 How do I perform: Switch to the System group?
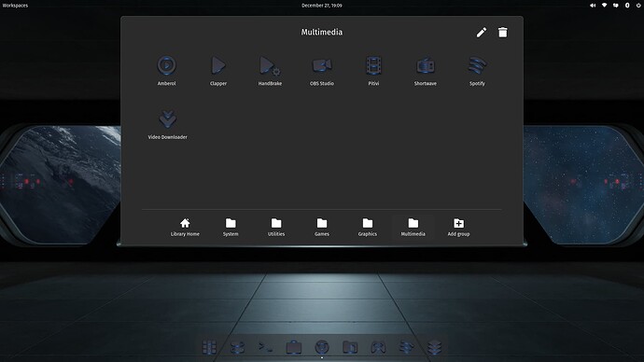[x=231, y=227]
